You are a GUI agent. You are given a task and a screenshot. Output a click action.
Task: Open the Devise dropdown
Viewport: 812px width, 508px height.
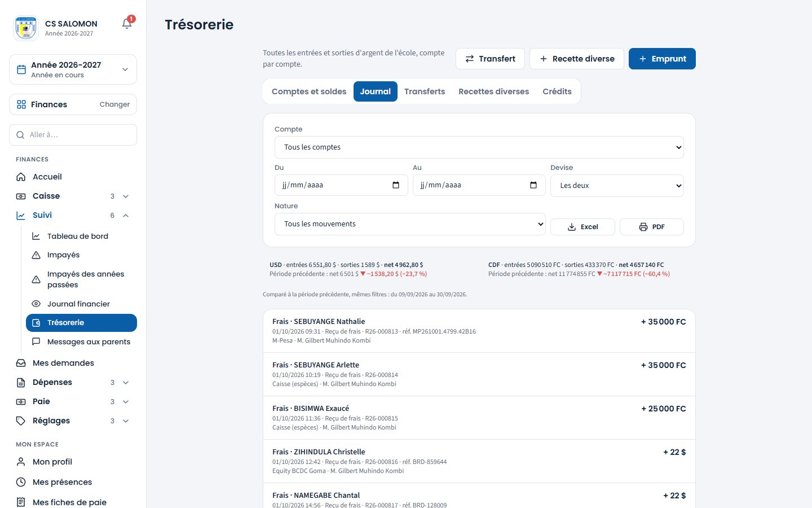[617, 186]
